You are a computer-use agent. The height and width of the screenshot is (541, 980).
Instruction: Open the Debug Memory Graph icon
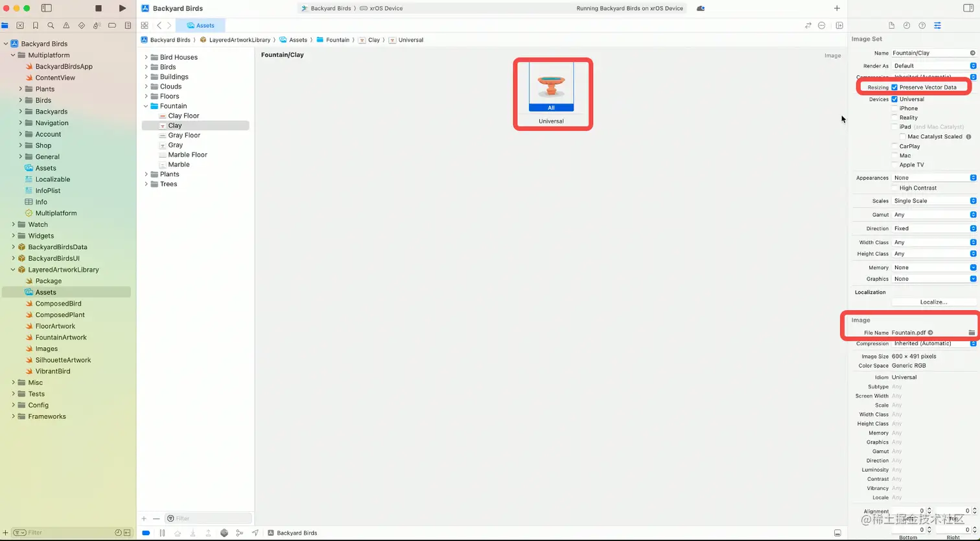click(240, 533)
